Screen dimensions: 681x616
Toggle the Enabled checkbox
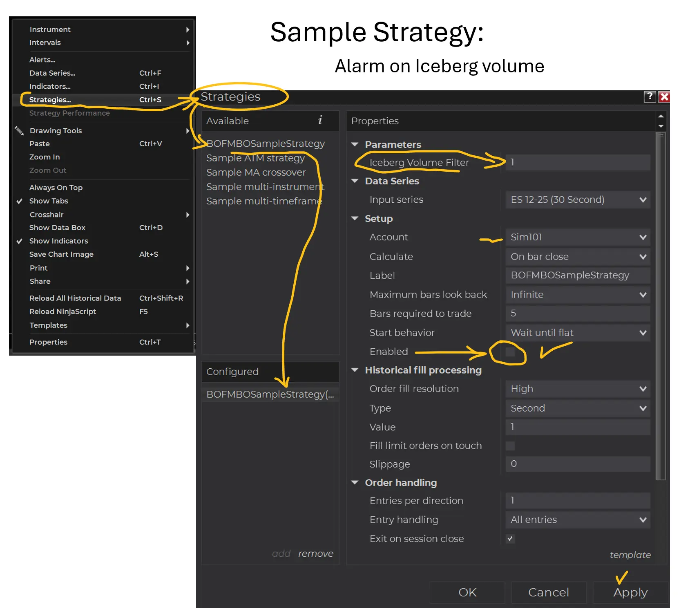510,352
